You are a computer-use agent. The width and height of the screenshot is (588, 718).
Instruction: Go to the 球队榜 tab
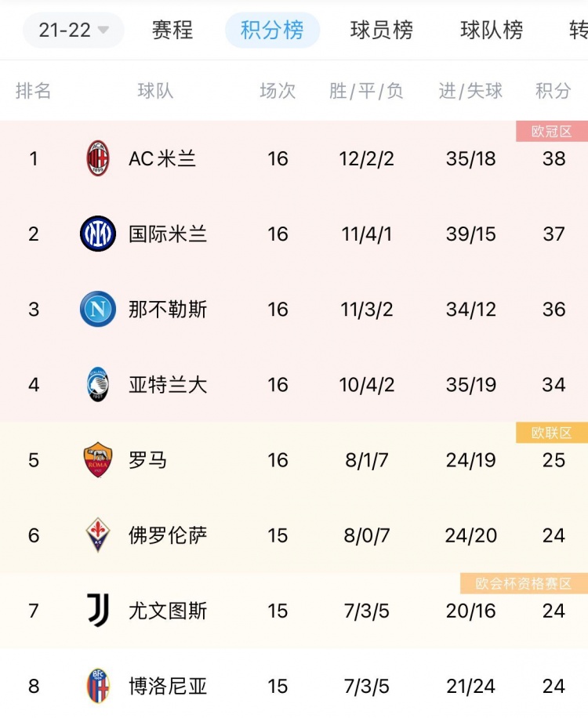point(492,31)
